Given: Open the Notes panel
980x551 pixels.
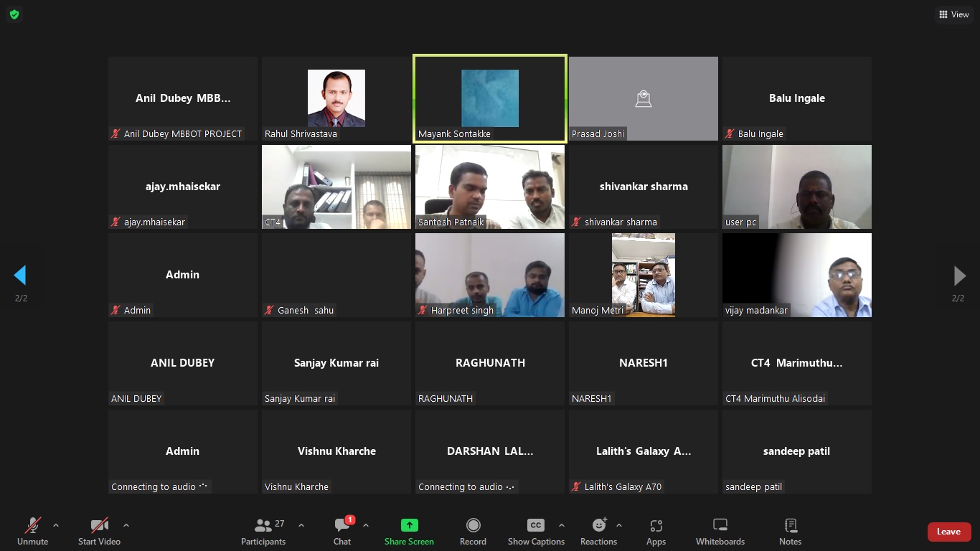Looking at the screenshot, I should coord(790,532).
